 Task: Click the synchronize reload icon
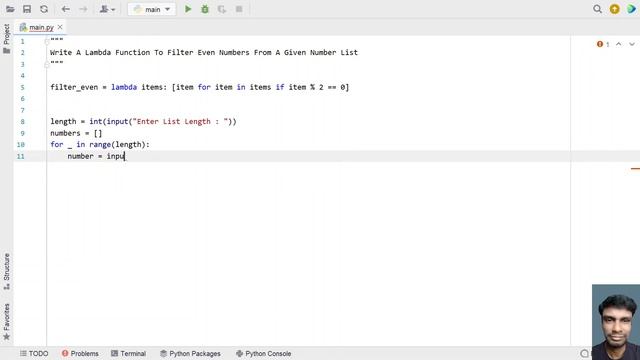coord(44,9)
